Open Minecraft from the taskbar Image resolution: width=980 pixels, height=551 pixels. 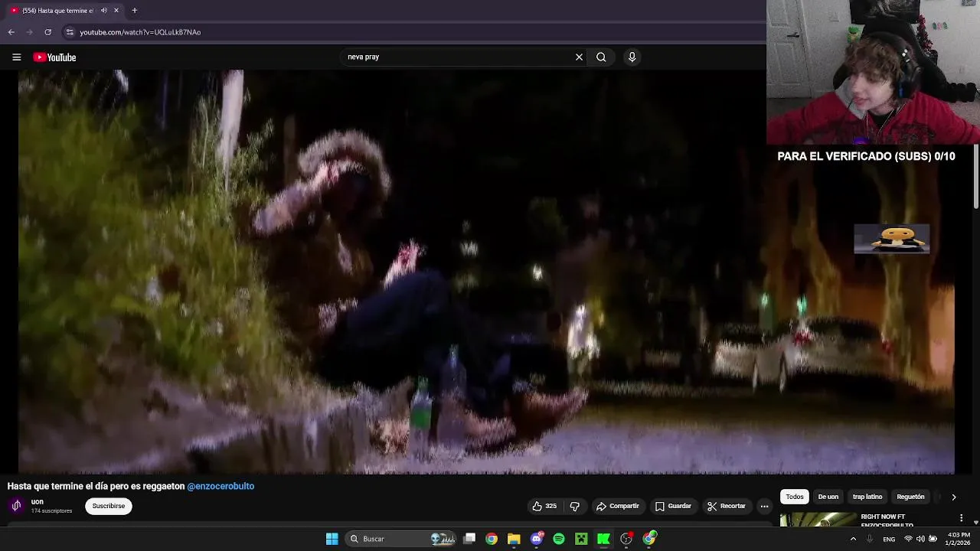tap(581, 539)
